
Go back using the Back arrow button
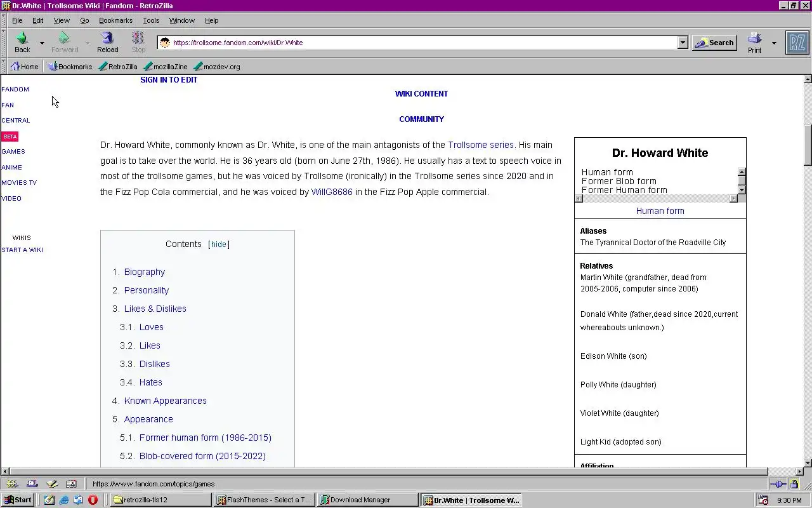coord(22,43)
